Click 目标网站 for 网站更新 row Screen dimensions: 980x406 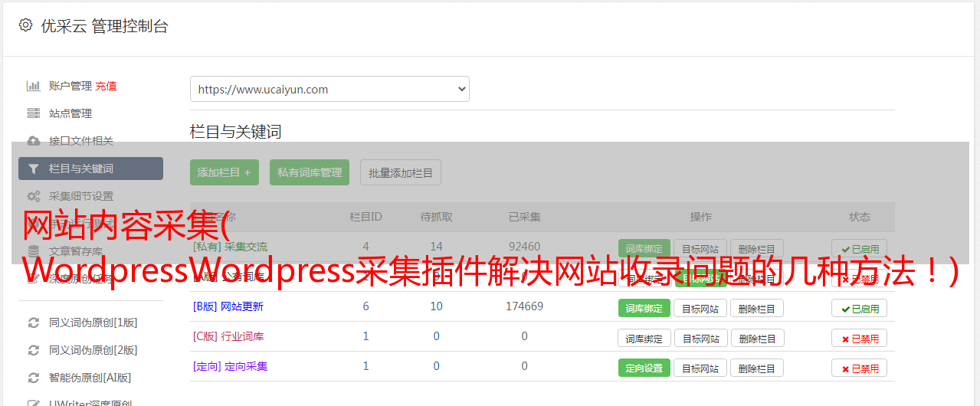click(x=700, y=309)
